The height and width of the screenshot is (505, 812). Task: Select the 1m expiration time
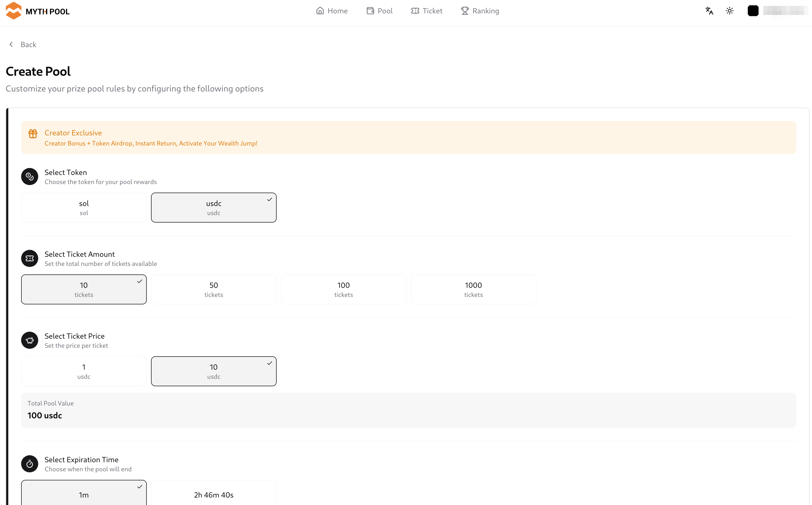[84, 493]
